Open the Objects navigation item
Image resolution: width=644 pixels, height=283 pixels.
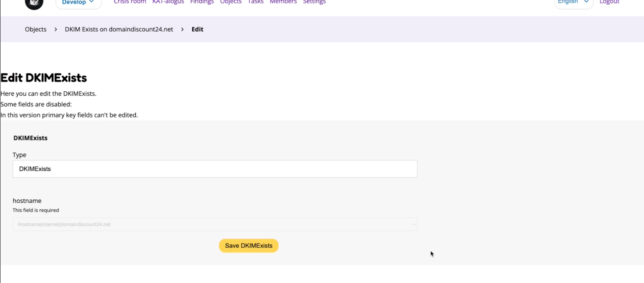[230, 2]
